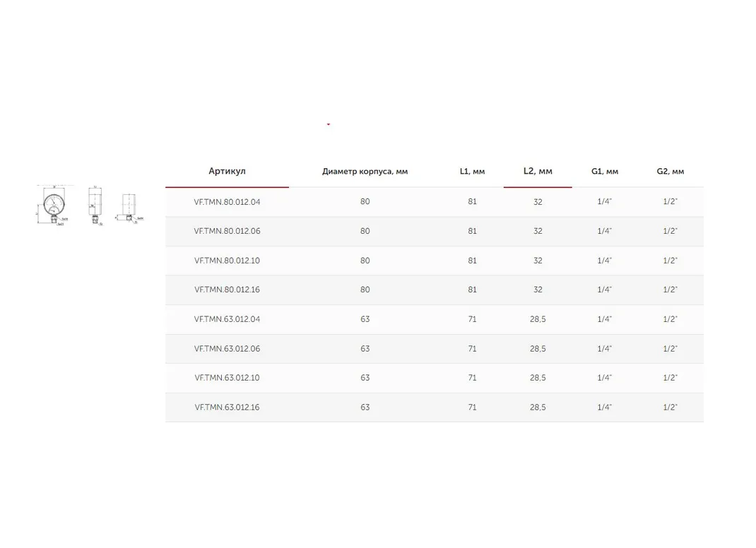Screen dimensions: 756x548
Task: Click the L1, мм column header
Action: coord(472,172)
